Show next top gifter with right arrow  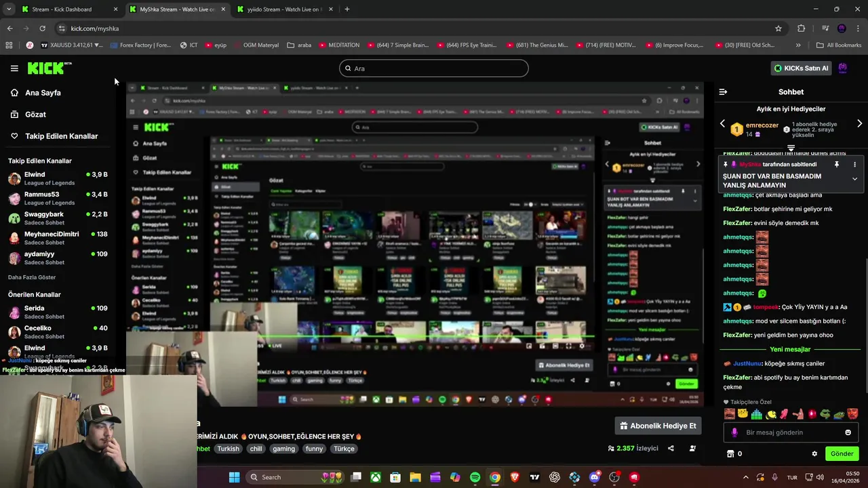pos(859,124)
